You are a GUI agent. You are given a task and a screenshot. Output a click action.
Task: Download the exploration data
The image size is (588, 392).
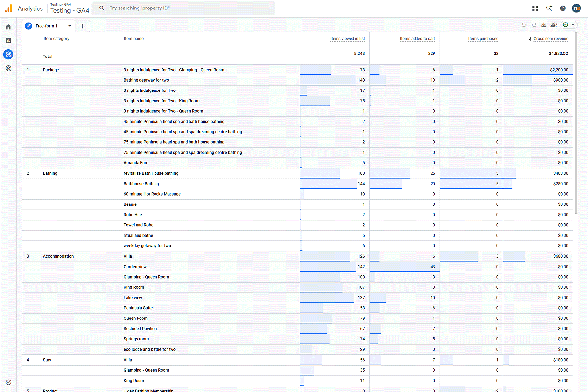point(544,25)
